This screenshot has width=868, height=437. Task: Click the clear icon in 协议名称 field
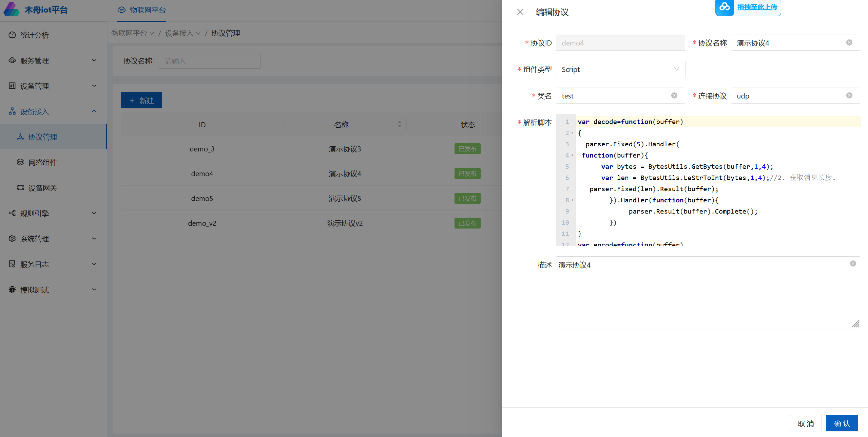tap(849, 43)
